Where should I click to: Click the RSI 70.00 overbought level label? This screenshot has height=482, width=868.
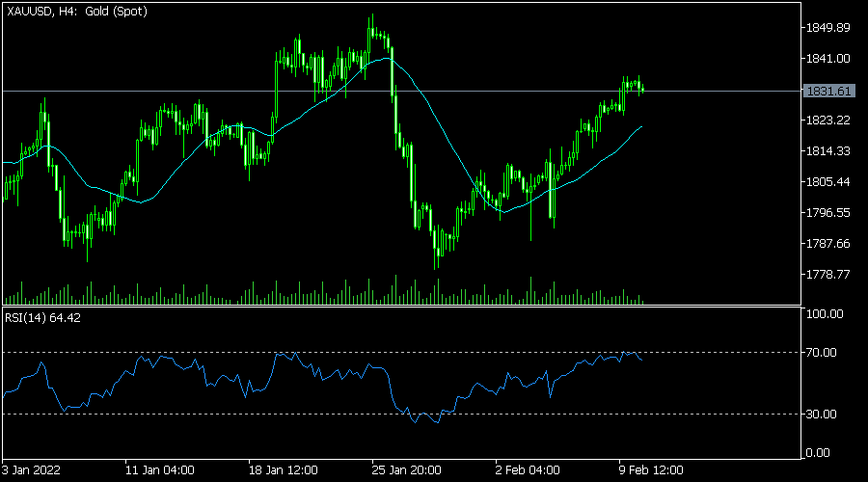821,353
